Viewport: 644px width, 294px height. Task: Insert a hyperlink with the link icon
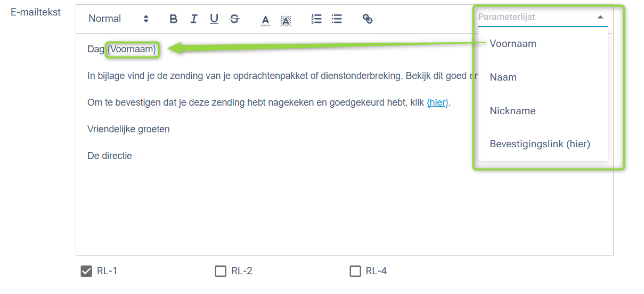tap(368, 19)
